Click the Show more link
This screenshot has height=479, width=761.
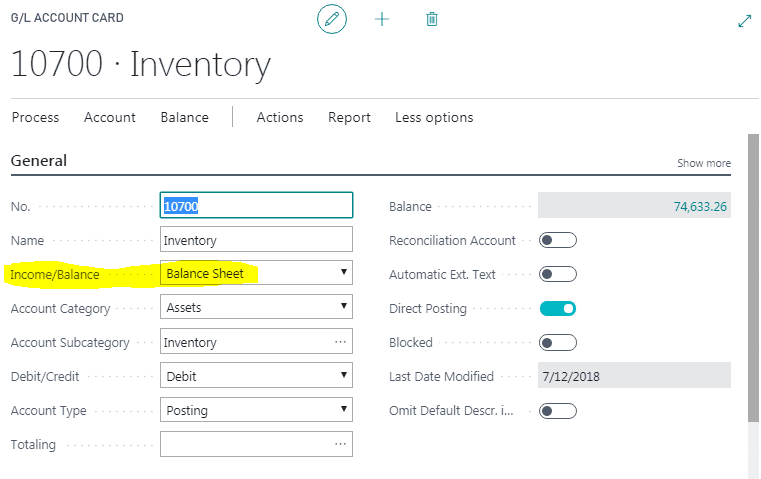click(x=703, y=163)
